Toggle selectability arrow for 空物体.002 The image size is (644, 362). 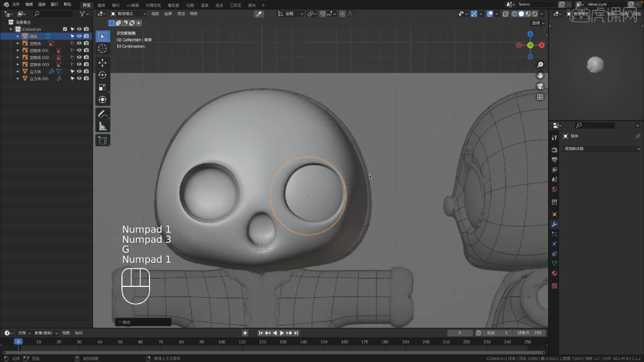tap(72, 57)
